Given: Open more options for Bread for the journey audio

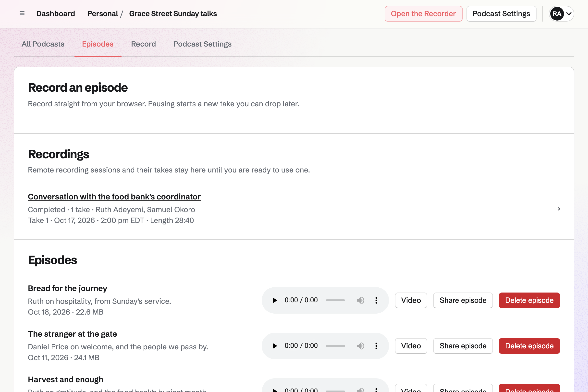Looking at the screenshot, I should [x=376, y=300].
